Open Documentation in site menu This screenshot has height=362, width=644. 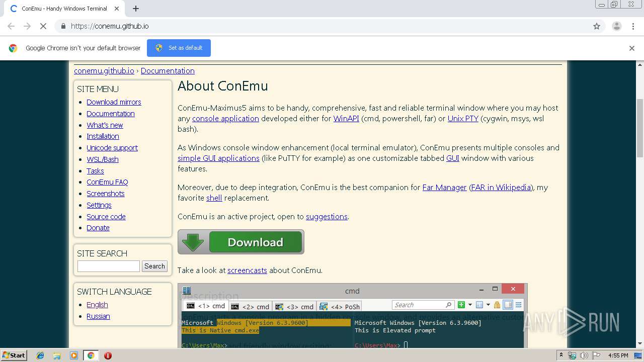(111, 114)
